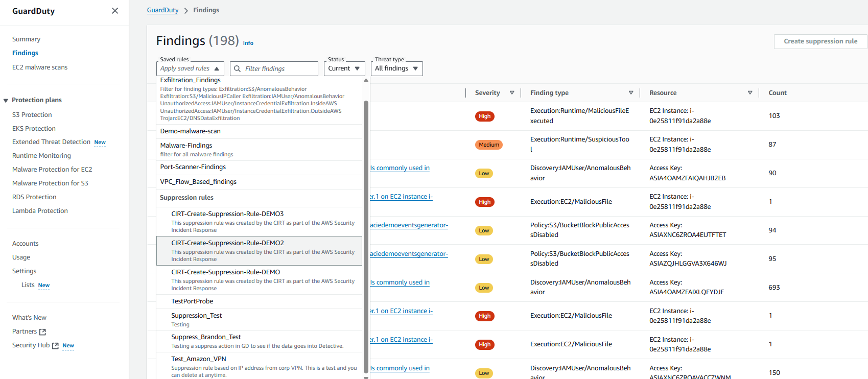
Task: Click the Create suppression rule button
Action: point(820,41)
